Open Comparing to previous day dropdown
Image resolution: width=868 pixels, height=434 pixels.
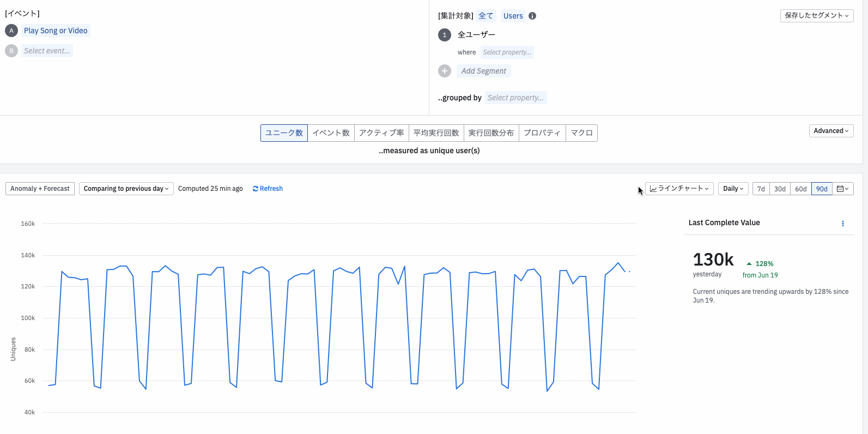[x=126, y=189]
